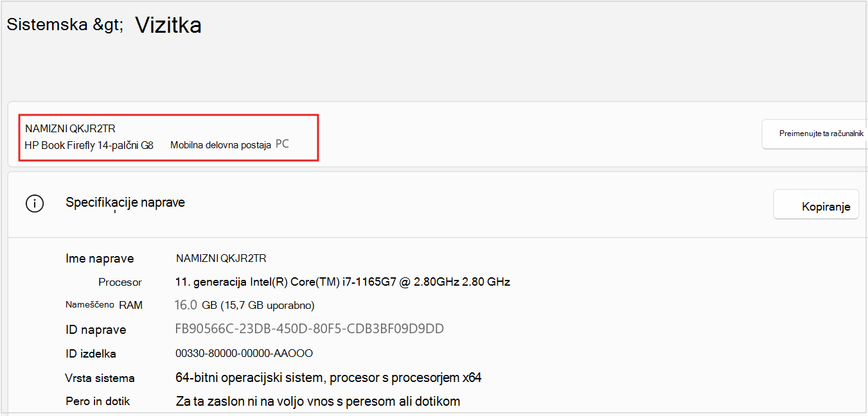
Task: Click the Pero in dotik value text
Action: pos(318,402)
